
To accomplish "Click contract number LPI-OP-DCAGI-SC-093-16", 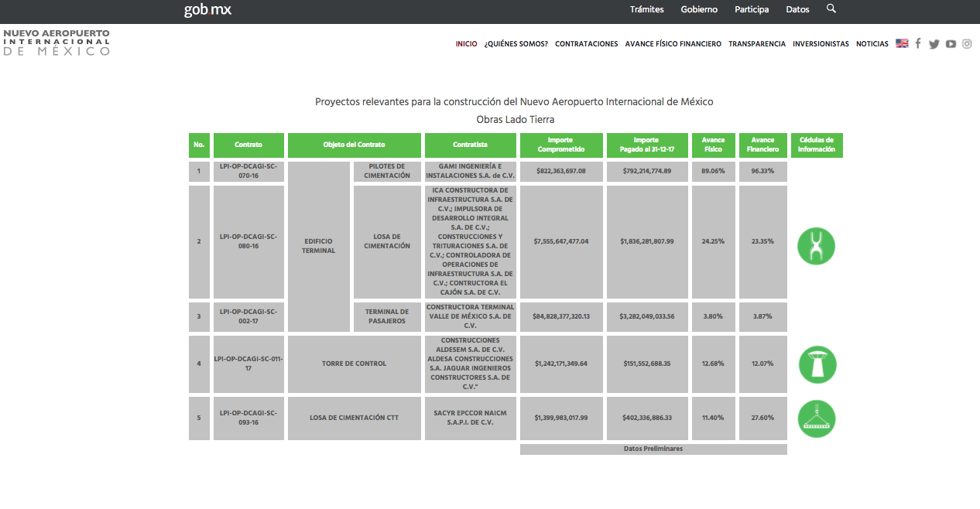I will coord(248,418).
